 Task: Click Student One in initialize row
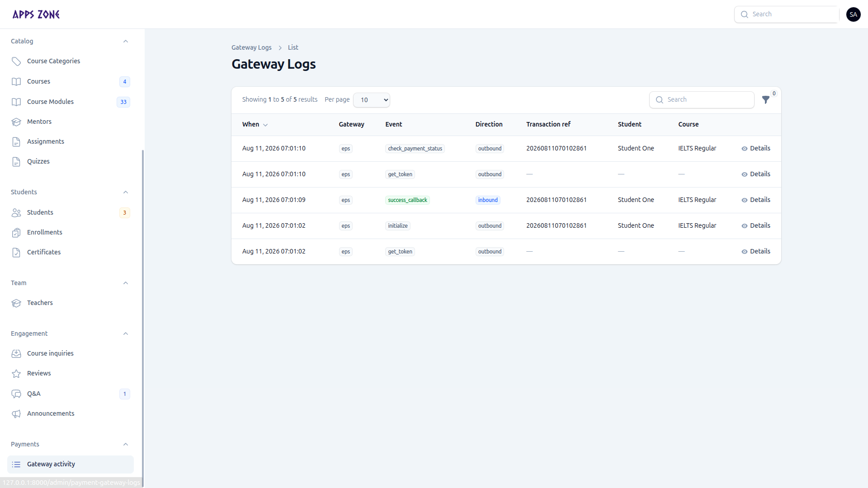[x=636, y=225]
